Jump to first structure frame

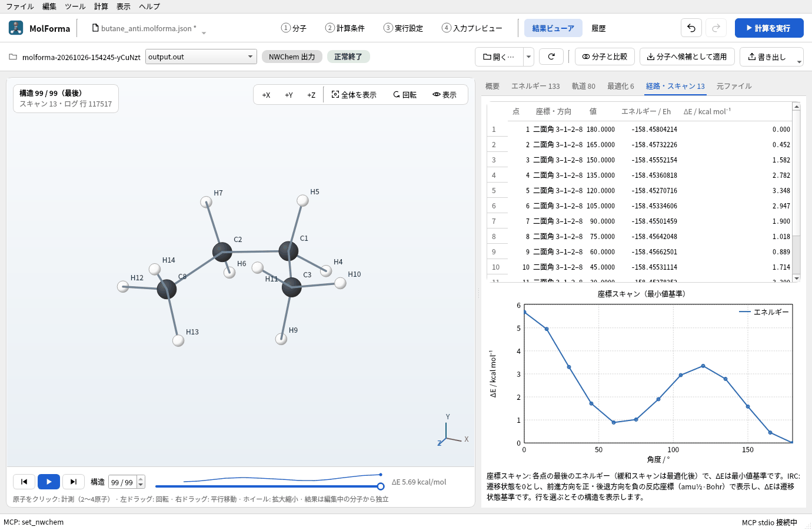point(24,482)
